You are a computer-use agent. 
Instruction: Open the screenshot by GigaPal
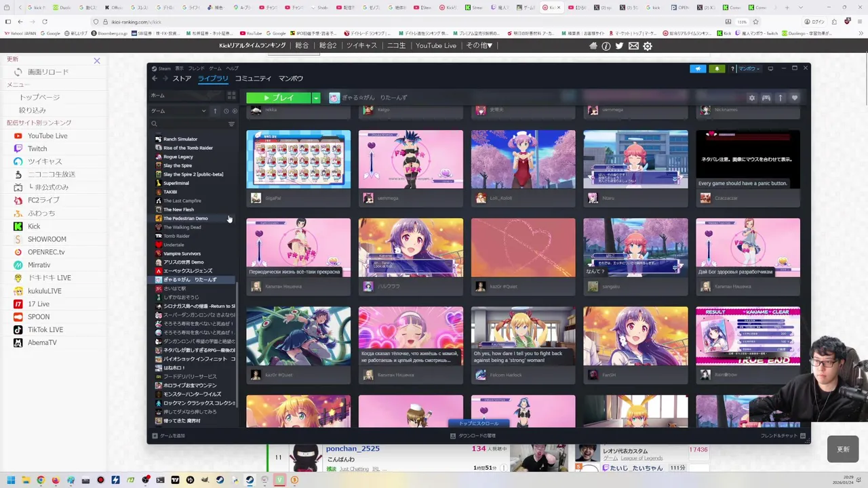298,159
